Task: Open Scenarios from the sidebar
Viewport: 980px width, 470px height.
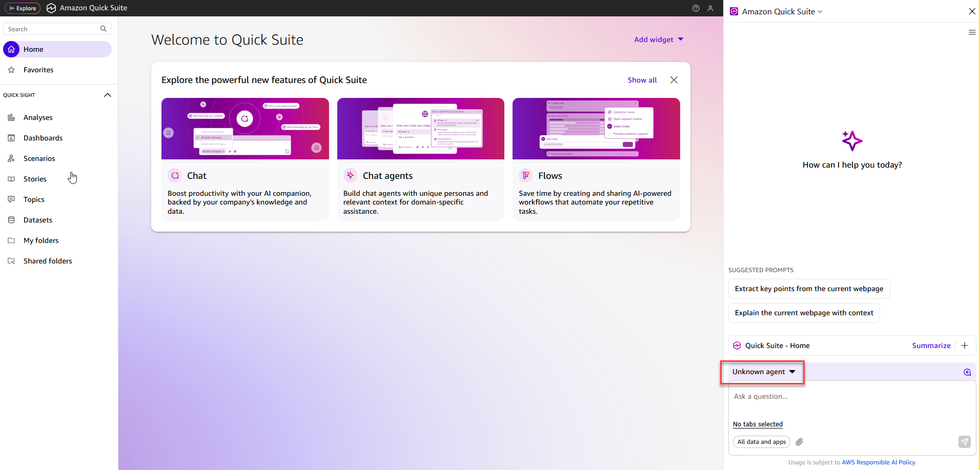Action: [x=39, y=158]
